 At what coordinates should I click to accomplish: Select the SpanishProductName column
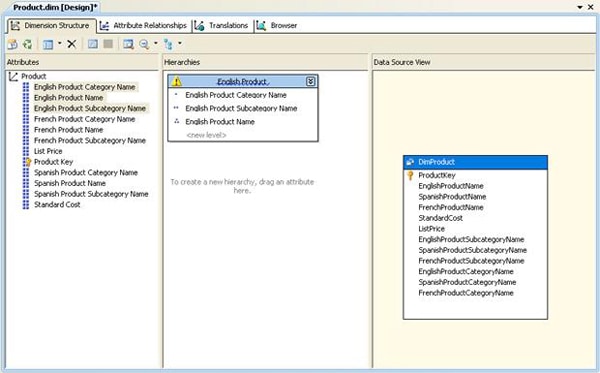pyautogui.click(x=452, y=197)
